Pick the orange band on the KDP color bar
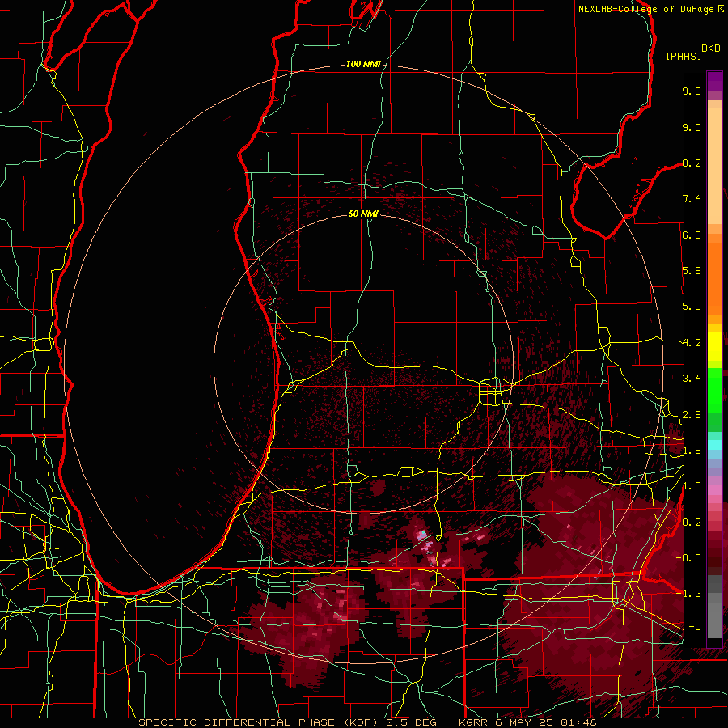The width and height of the screenshot is (728, 728). click(x=714, y=278)
